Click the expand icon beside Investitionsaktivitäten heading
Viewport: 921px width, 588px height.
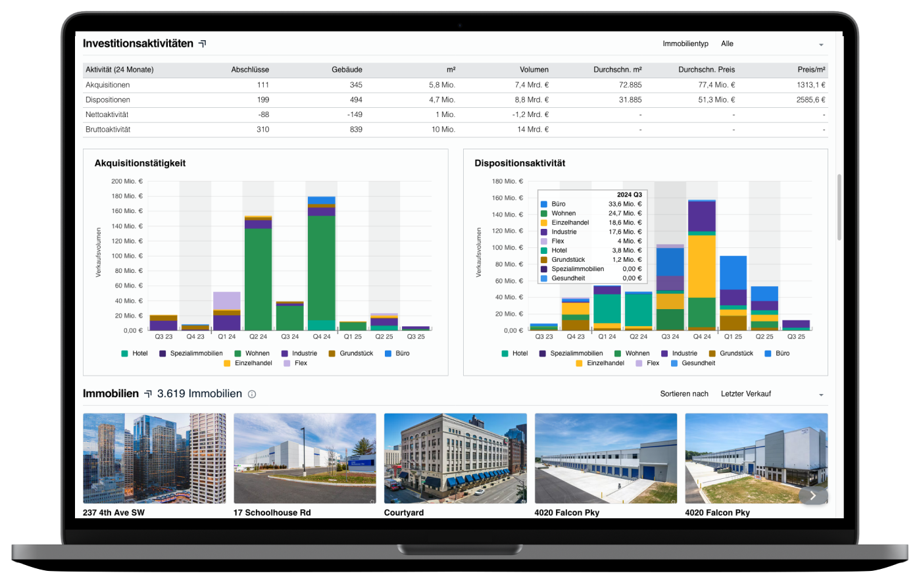click(203, 44)
